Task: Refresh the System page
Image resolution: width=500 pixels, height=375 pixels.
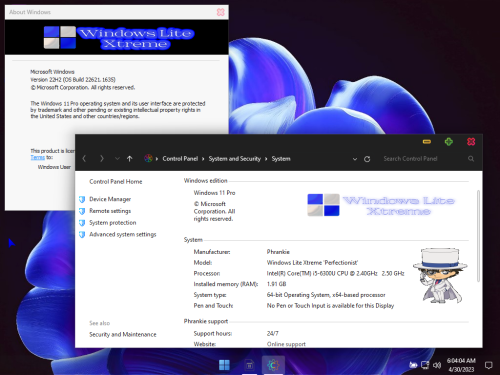Action: (x=367, y=159)
